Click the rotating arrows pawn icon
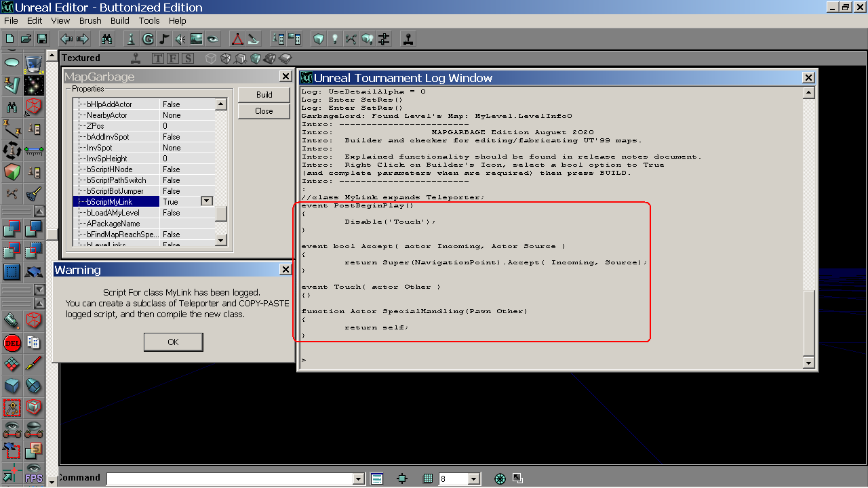Image resolution: width=868 pixels, height=488 pixels. (12, 150)
